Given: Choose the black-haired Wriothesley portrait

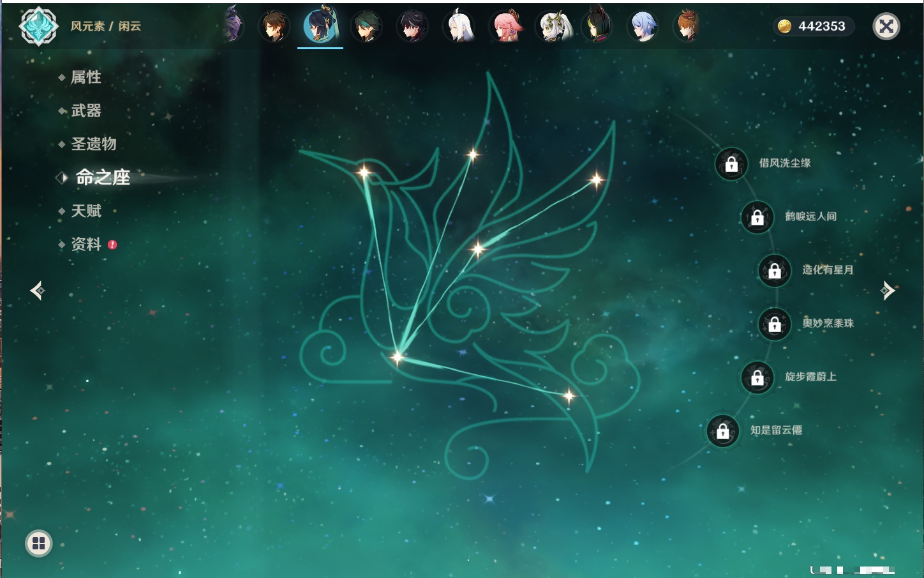Looking at the screenshot, I should [412, 26].
